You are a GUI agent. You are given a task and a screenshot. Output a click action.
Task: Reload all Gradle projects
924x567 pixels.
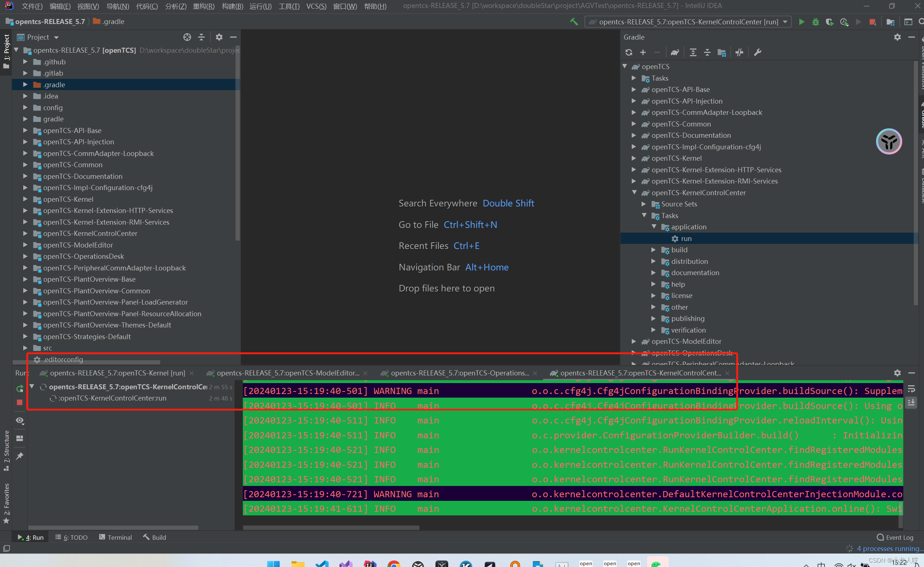pyautogui.click(x=629, y=52)
